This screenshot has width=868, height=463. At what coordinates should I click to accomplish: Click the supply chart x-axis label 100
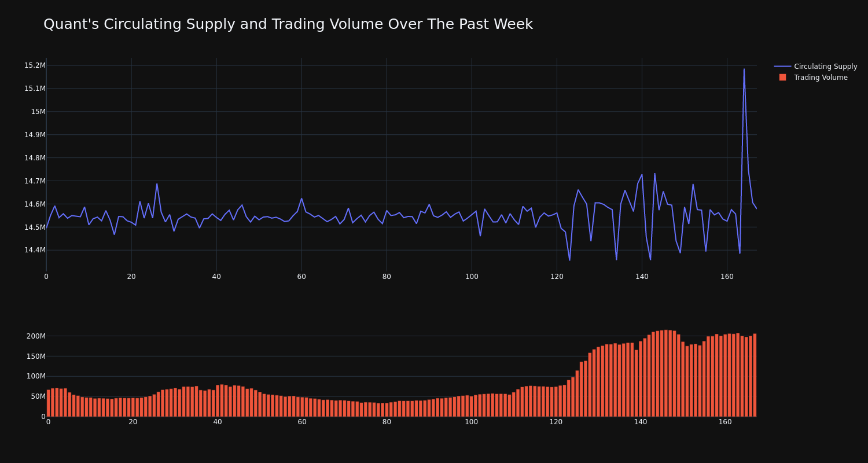pyautogui.click(x=472, y=277)
